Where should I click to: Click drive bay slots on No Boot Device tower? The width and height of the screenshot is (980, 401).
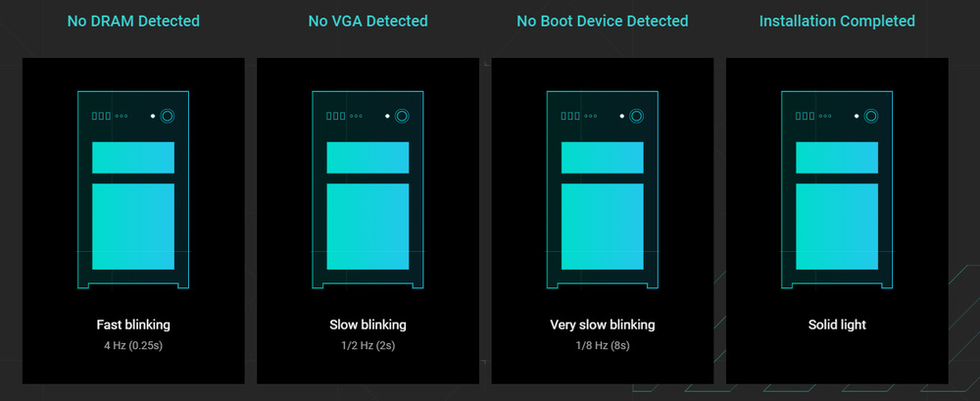pos(571,116)
